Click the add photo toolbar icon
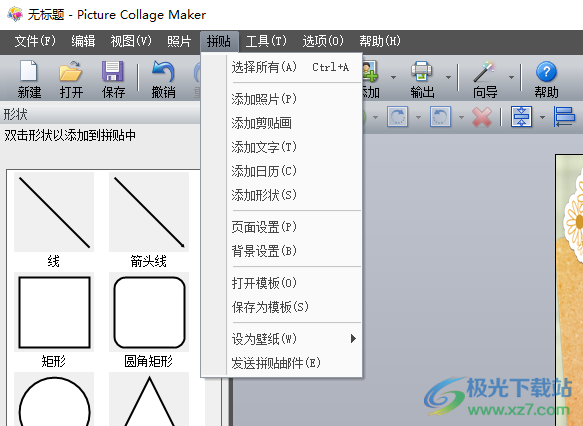Screen dimensions: 583x426 pyautogui.click(x=370, y=71)
